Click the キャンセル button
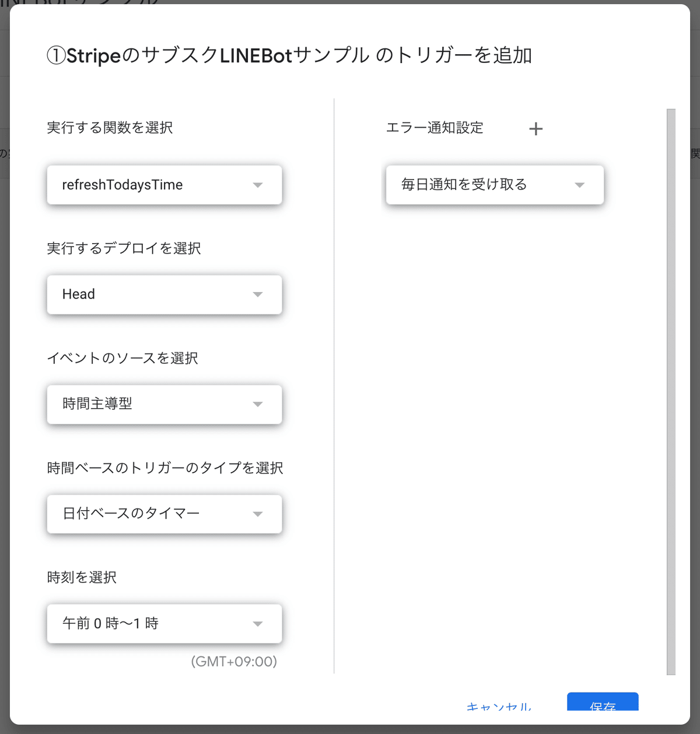 pos(499,706)
